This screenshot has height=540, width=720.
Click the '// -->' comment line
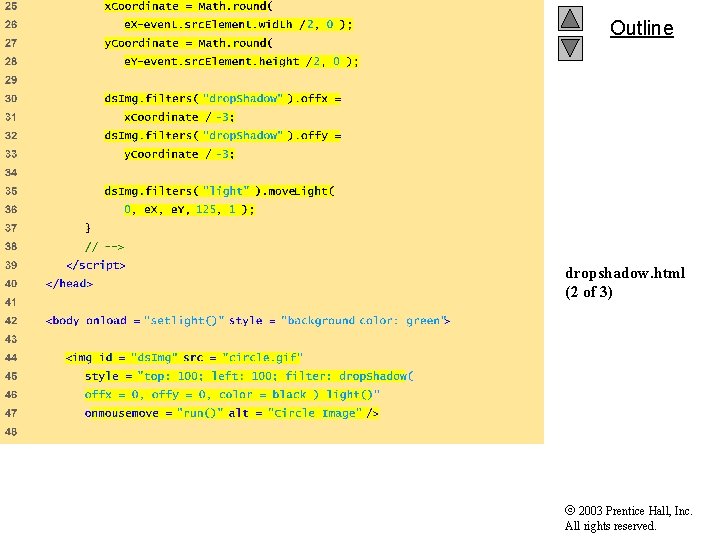tap(104, 247)
